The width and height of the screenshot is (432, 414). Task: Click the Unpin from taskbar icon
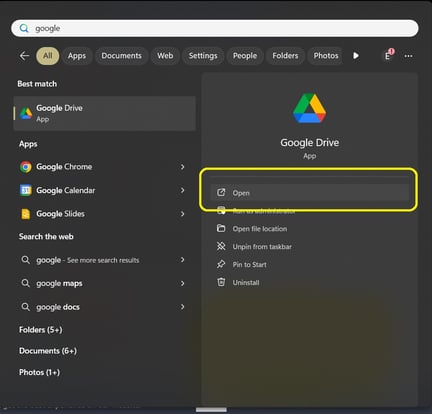click(221, 246)
